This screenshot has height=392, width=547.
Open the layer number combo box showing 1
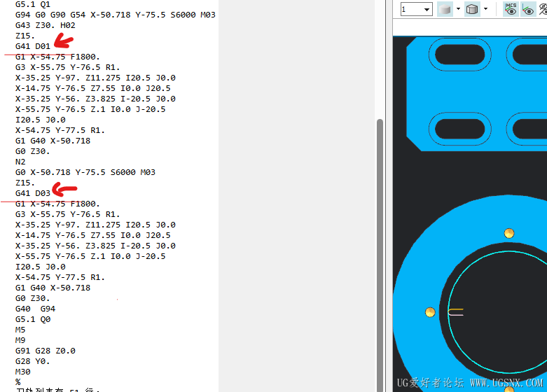coord(417,9)
